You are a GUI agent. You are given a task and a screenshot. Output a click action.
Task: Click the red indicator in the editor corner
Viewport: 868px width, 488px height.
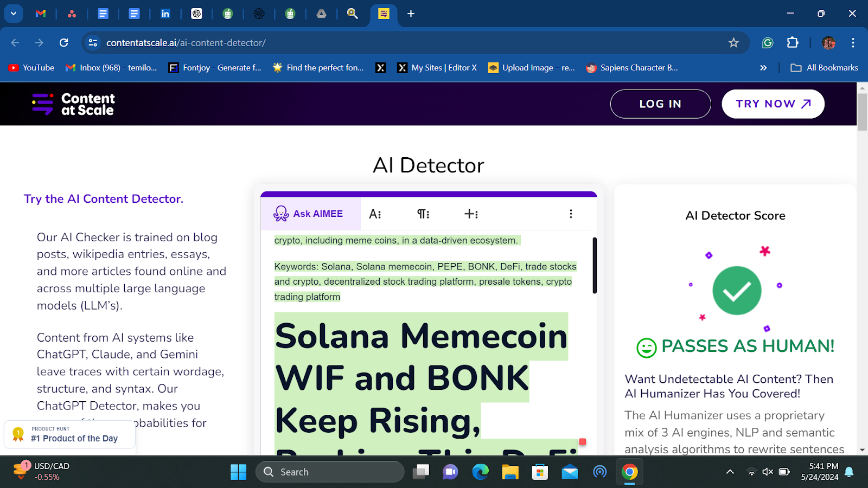point(582,442)
